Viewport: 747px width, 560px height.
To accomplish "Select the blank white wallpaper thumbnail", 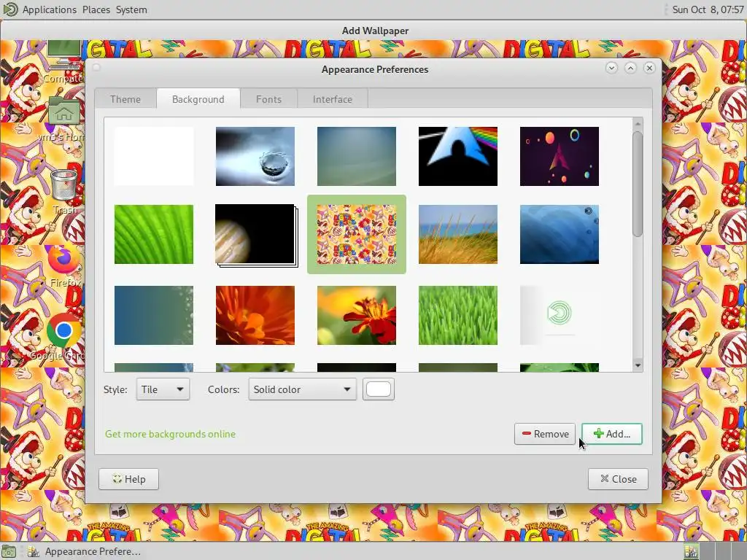I will (154, 156).
